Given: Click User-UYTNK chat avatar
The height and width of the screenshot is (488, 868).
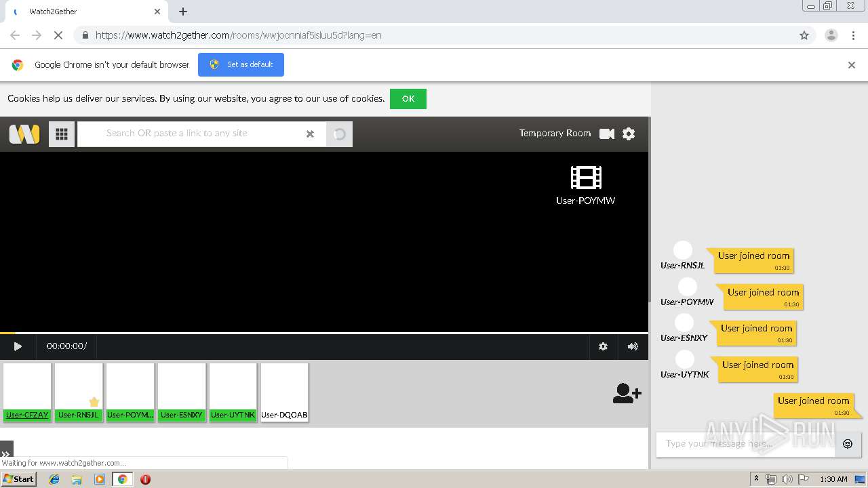Looking at the screenshot, I should coord(685,359).
